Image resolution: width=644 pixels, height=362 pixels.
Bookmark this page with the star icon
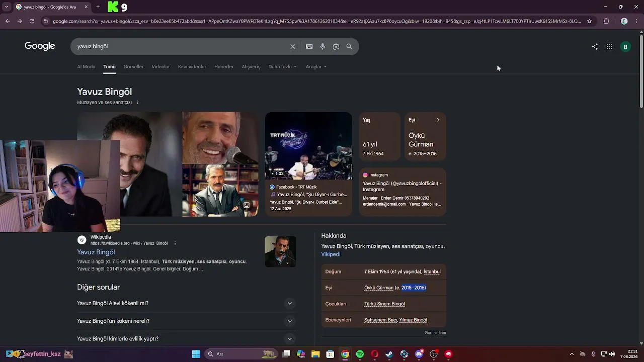(590, 21)
